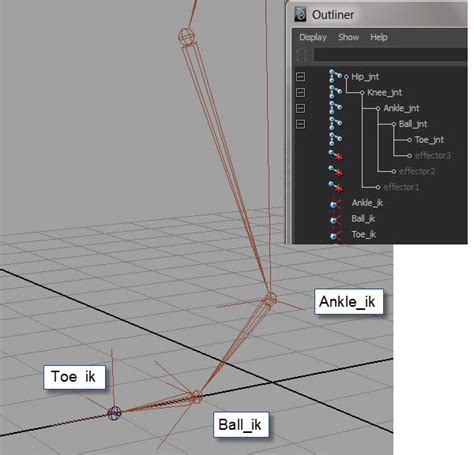Click the Ball_jnt joint icon
474x455 pixels.
click(335, 123)
